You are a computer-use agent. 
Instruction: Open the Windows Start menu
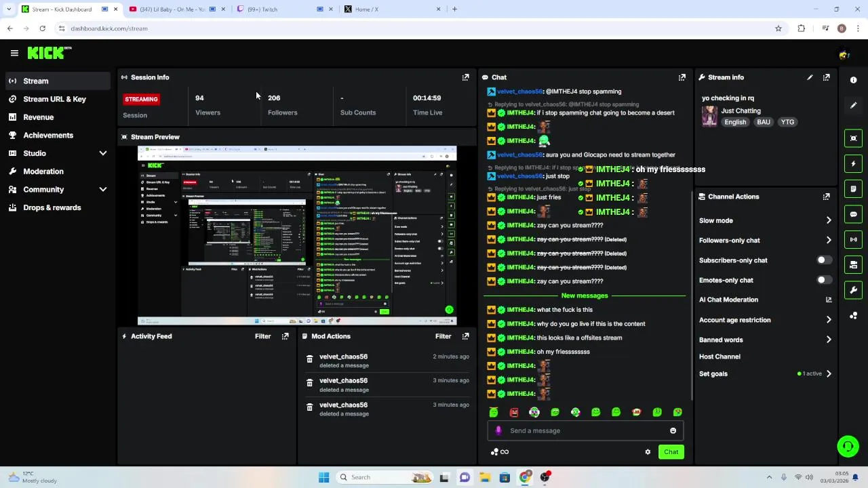pyautogui.click(x=323, y=477)
